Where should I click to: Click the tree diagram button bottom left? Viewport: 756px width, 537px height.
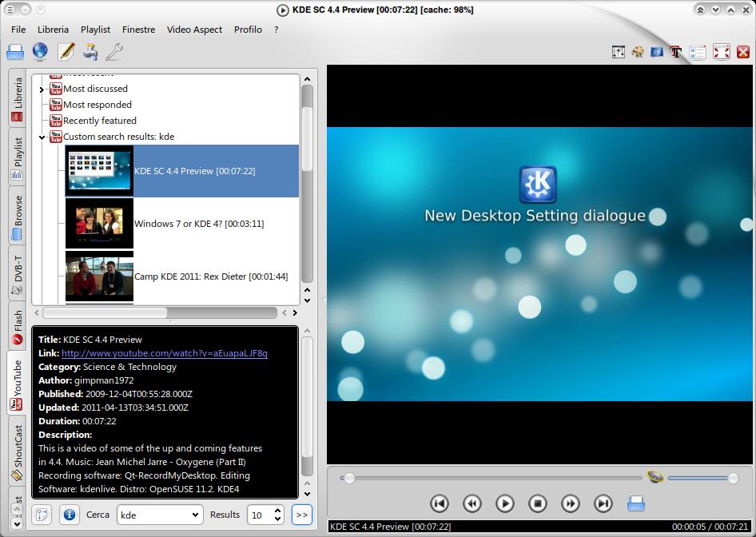pyautogui.click(x=42, y=515)
